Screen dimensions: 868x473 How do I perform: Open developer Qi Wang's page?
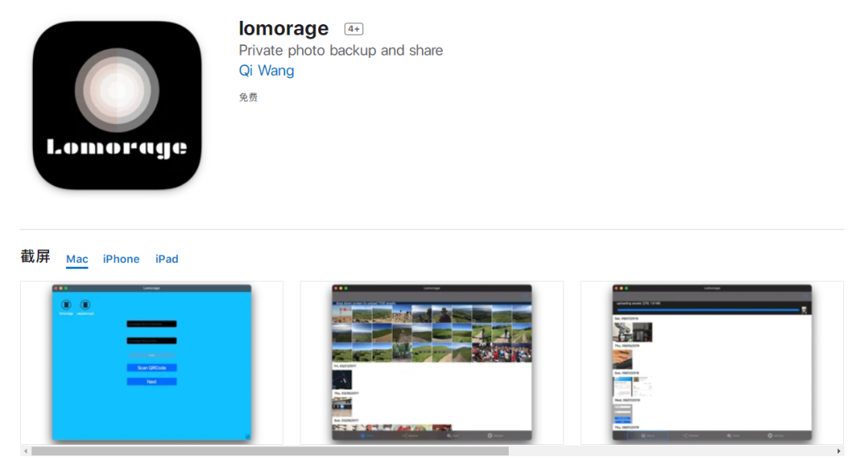point(266,71)
